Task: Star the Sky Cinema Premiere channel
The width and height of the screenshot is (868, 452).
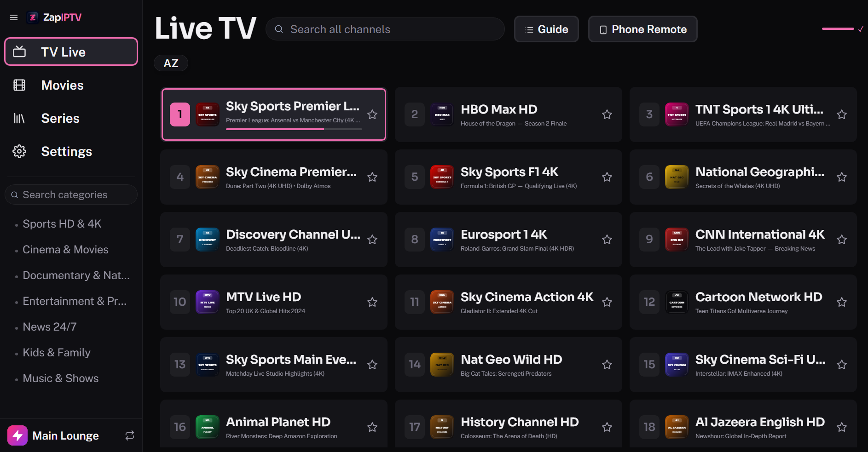Action: click(x=372, y=177)
